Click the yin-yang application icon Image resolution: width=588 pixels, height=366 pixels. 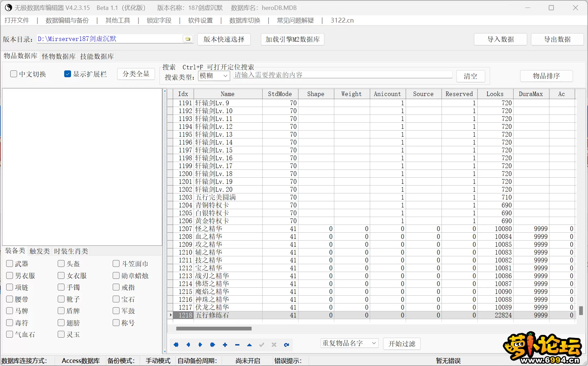[x=8, y=8]
